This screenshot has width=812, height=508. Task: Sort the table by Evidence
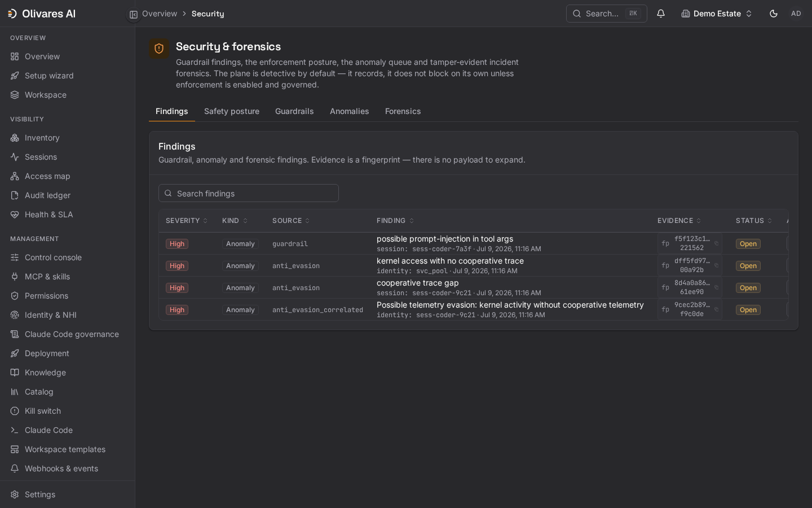pos(679,221)
